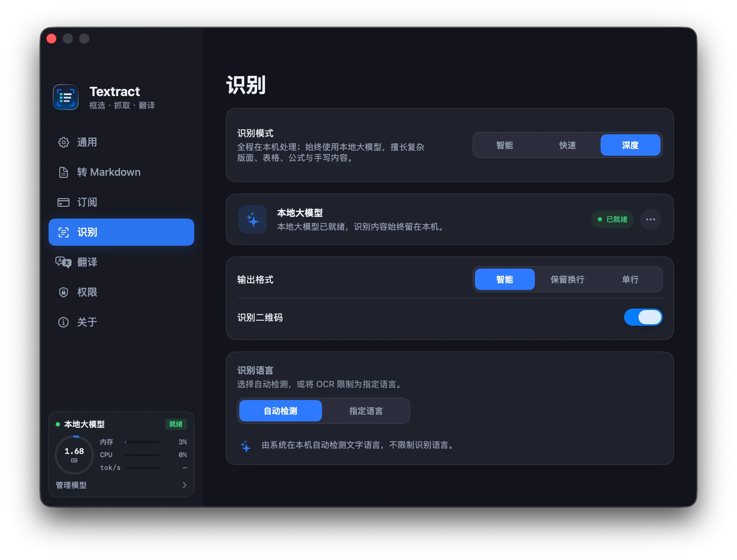Click the 识别 page heading
The image size is (737, 560).
pyautogui.click(x=246, y=85)
